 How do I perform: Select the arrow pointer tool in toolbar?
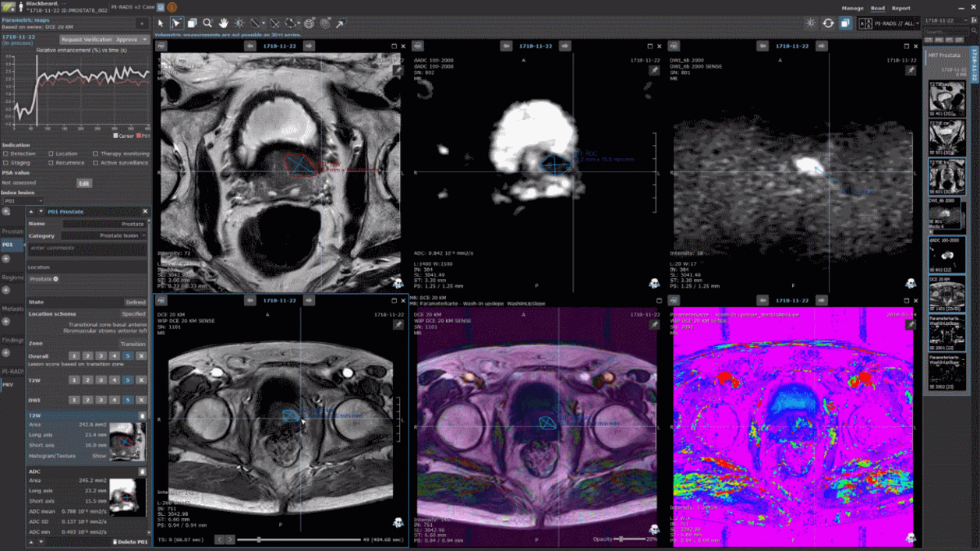pyautogui.click(x=161, y=23)
